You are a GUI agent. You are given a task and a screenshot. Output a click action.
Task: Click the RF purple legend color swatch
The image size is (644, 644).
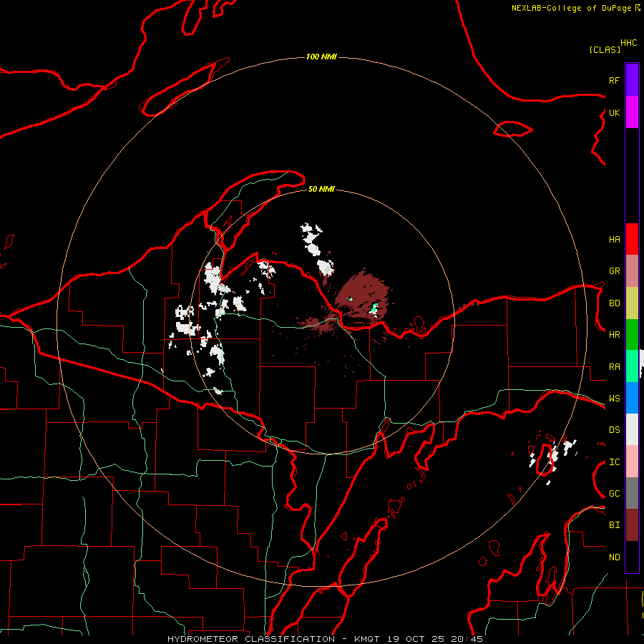(x=632, y=80)
